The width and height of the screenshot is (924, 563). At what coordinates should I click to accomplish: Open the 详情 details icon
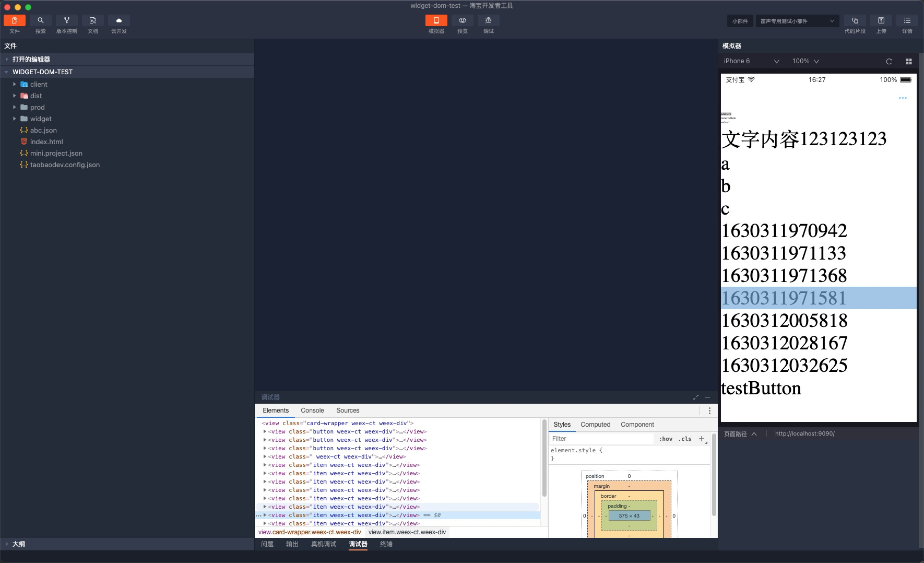[907, 20]
